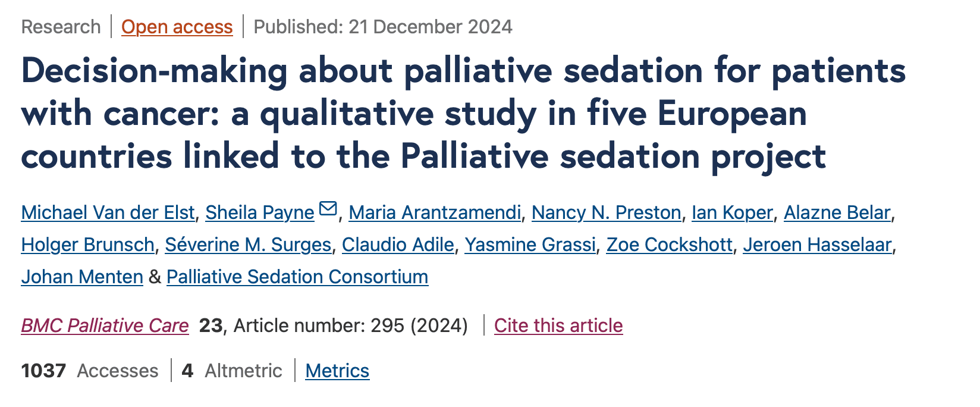Click Séverine M. Surges author link

[248, 245]
